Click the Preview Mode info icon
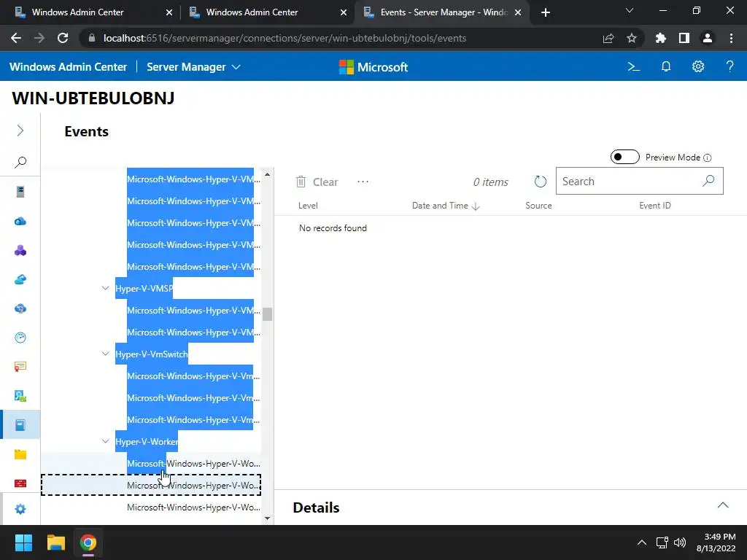747x560 pixels. coord(708,157)
